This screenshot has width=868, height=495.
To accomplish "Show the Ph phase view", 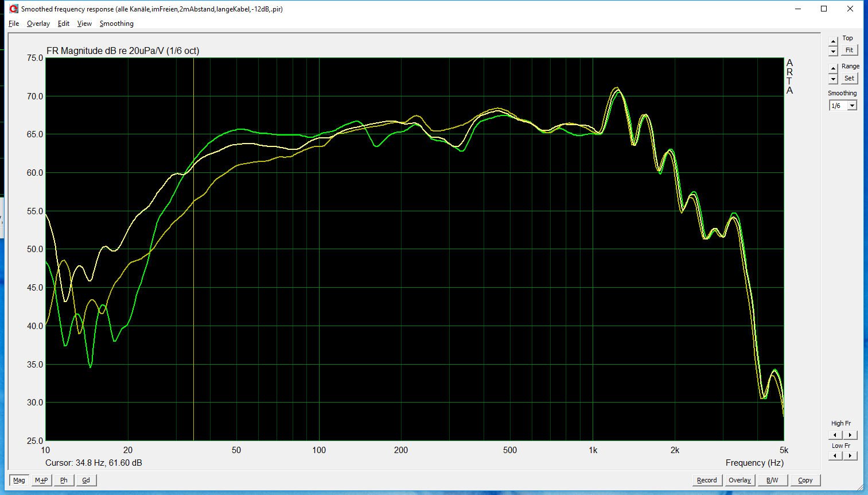I will [x=64, y=480].
